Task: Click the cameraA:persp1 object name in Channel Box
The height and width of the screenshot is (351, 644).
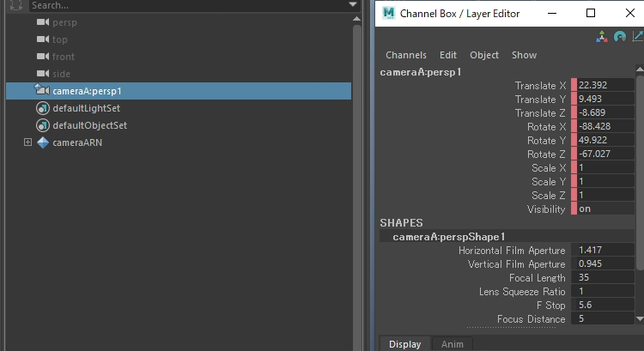Action: pyautogui.click(x=420, y=72)
